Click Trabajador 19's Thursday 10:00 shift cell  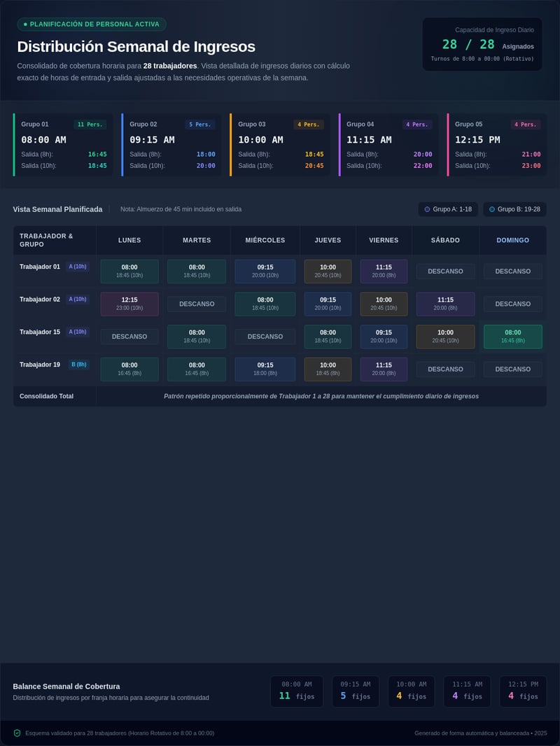[328, 370]
